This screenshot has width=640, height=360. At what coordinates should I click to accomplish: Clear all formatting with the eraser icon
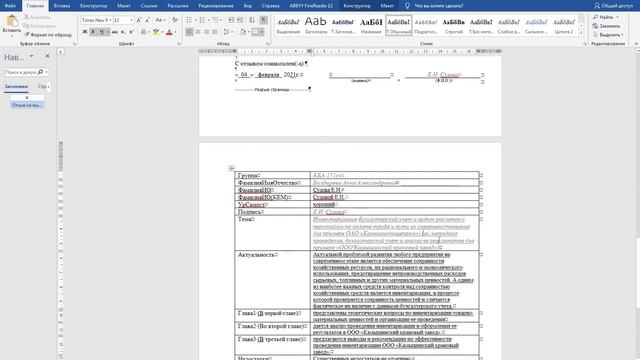coord(175,20)
